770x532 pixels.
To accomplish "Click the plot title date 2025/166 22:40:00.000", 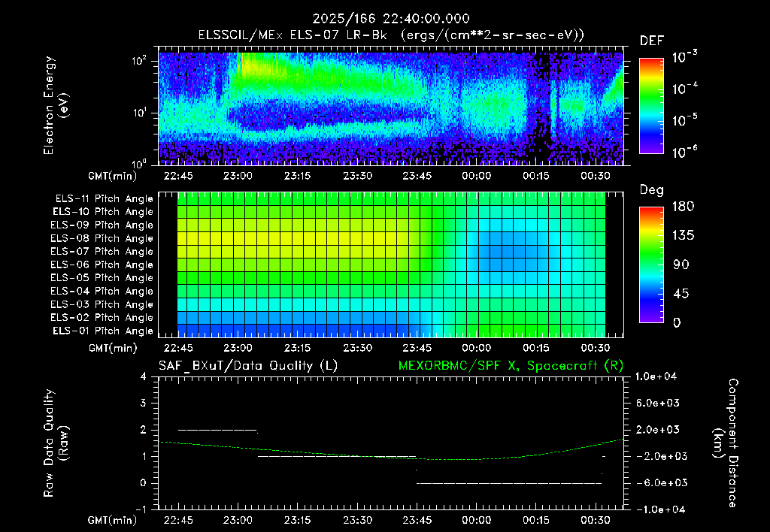I will 391,19.
